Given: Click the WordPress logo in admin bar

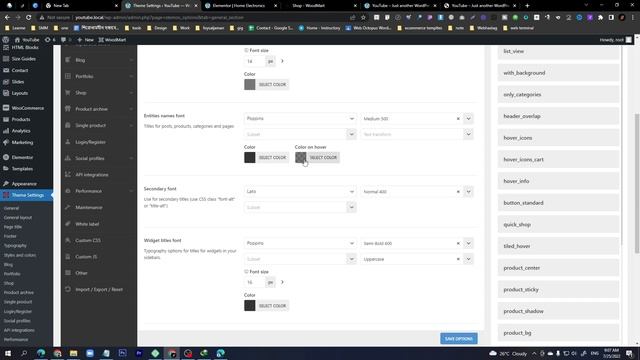Looking at the screenshot, I should click(x=6, y=40).
